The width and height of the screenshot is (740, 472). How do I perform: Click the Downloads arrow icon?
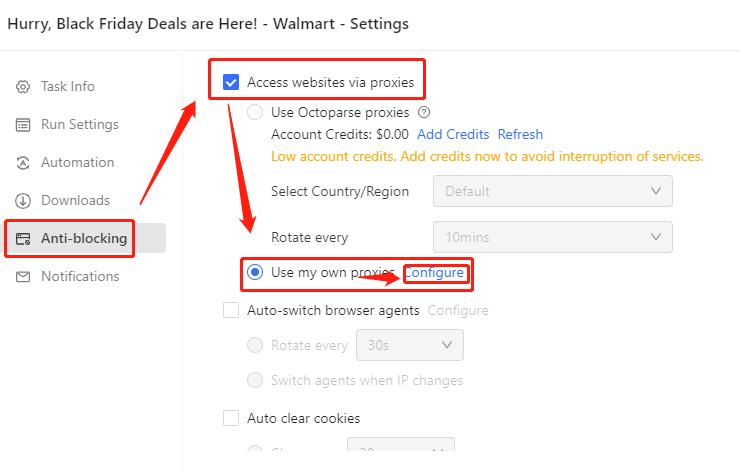23,201
